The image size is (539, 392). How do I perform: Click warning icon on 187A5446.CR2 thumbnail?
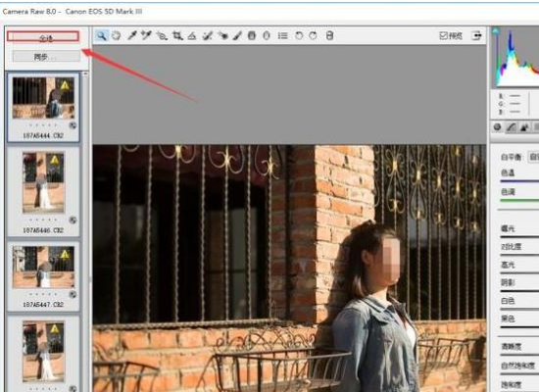pos(55,161)
